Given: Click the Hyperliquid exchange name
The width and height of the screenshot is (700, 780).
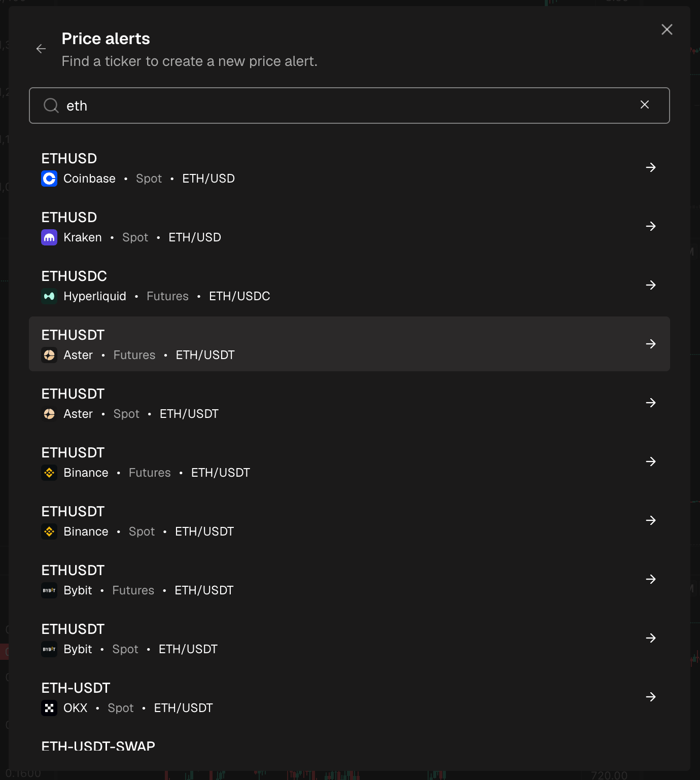Looking at the screenshot, I should 95,296.
